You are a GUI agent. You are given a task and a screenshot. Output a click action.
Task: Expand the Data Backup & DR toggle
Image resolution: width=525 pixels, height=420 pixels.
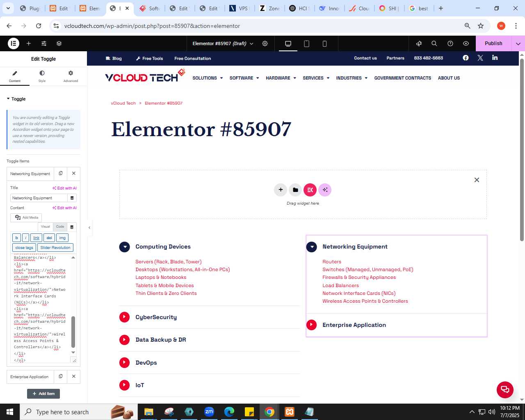click(124, 340)
